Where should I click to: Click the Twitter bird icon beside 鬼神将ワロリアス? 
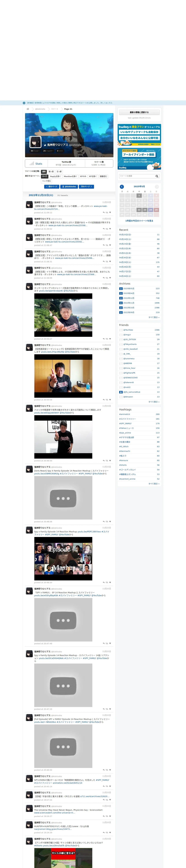tap(45, 145)
